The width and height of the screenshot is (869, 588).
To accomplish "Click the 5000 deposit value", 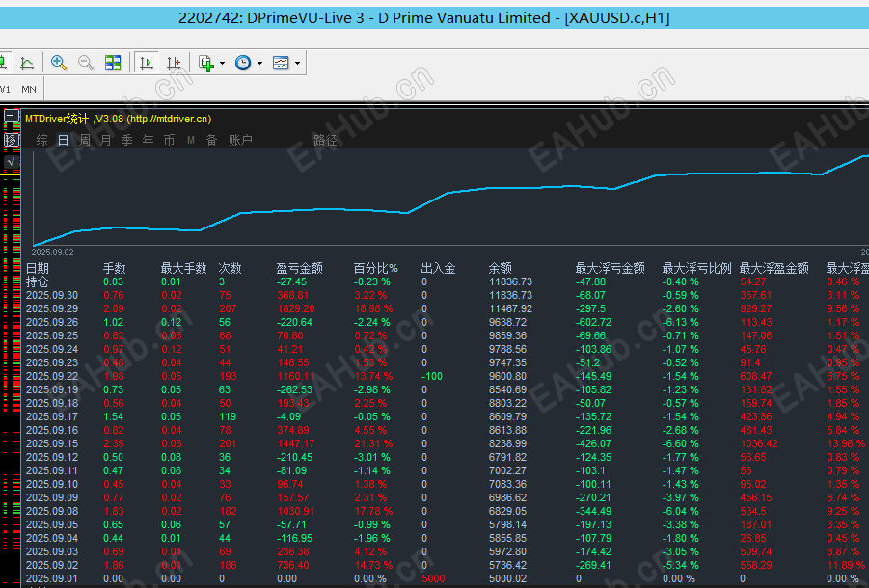I will pyautogui.click(x=433, y=579).
